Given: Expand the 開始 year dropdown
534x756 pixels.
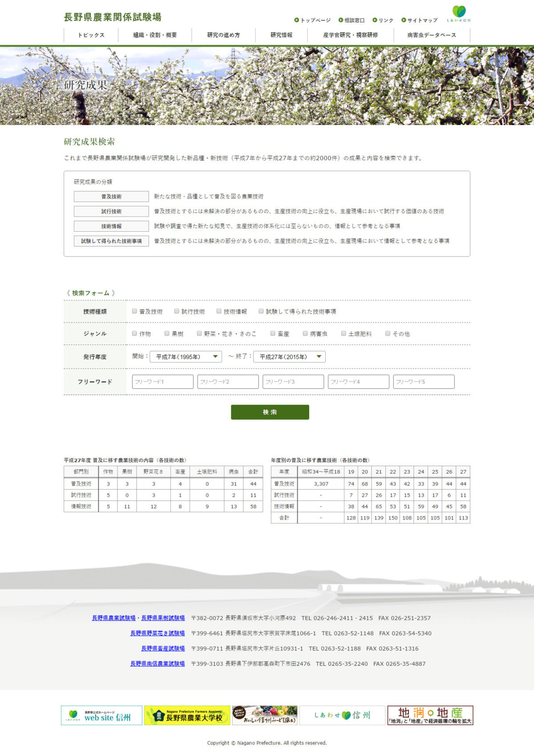Looking at the screenshot, I should 186,357.
